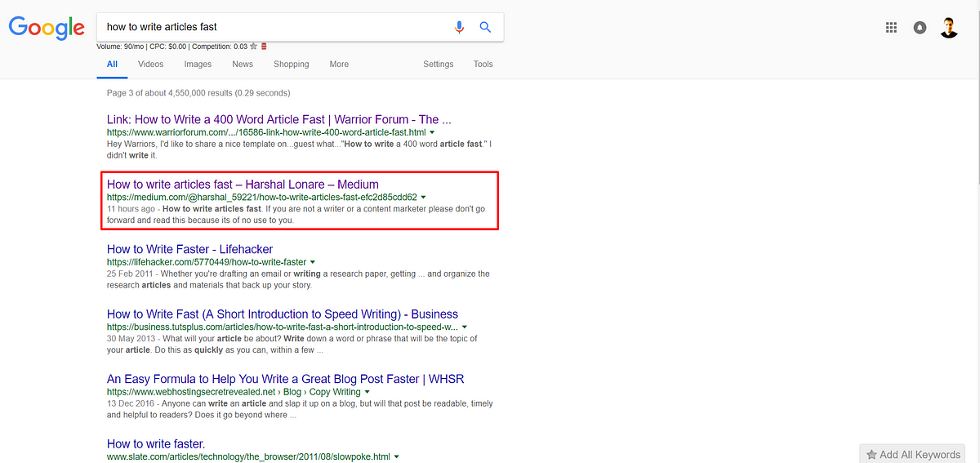Open the More search categories menu
This screenshot has width=980, height=463.
point(339,65)
